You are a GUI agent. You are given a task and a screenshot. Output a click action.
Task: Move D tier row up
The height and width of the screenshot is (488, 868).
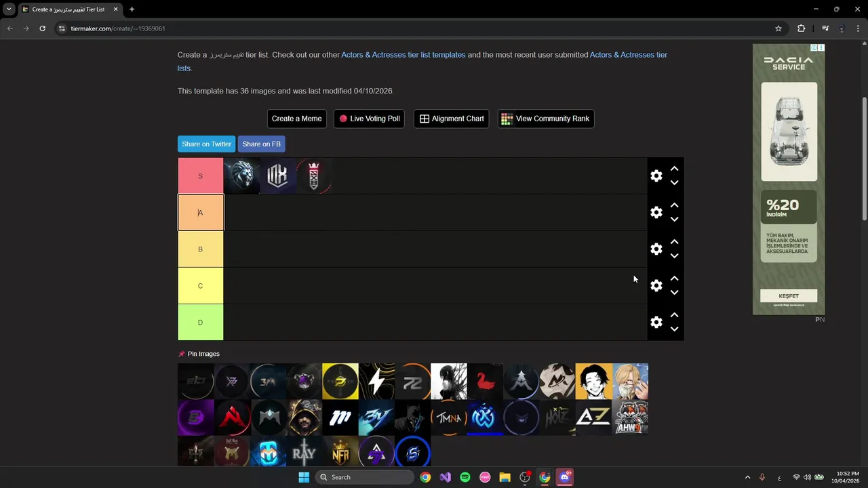coord(674,315)
